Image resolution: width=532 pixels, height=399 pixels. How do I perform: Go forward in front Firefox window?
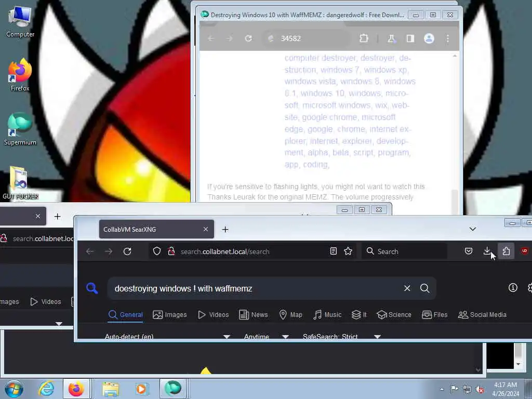pos(109,251)
